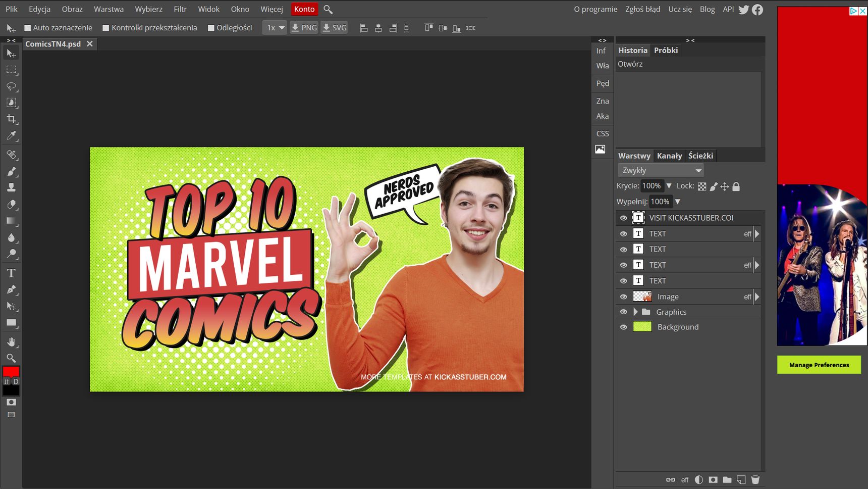The image size is (868, 489).
Task: Click the delete layer trash icon
Action: (755, 480)
